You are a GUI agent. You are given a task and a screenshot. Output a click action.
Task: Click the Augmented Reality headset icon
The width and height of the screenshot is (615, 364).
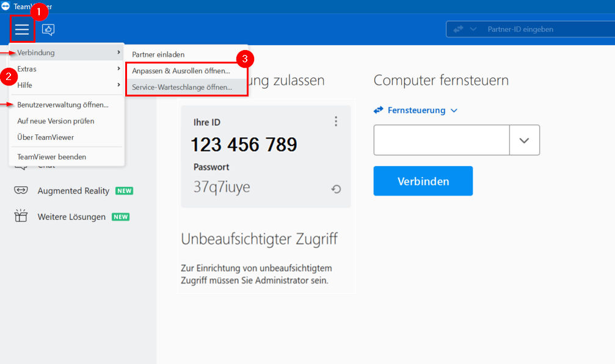(21, 190)
